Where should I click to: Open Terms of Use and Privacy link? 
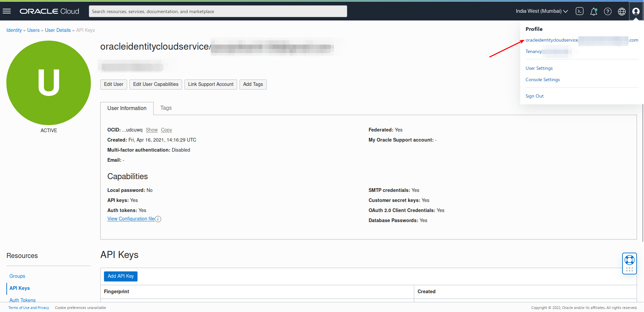[29, 308]
